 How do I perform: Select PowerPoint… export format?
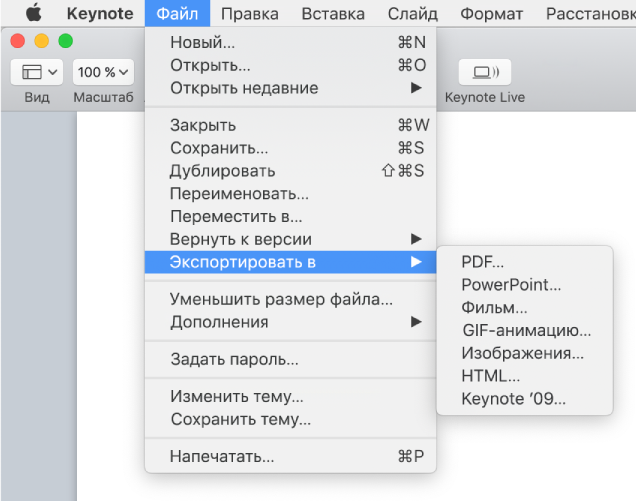(511, 285)
